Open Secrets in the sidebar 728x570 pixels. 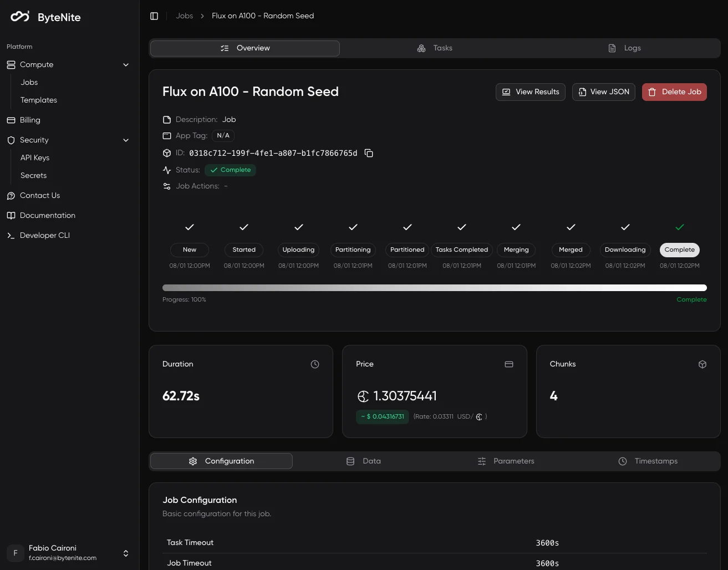click(x=34, y=176)
